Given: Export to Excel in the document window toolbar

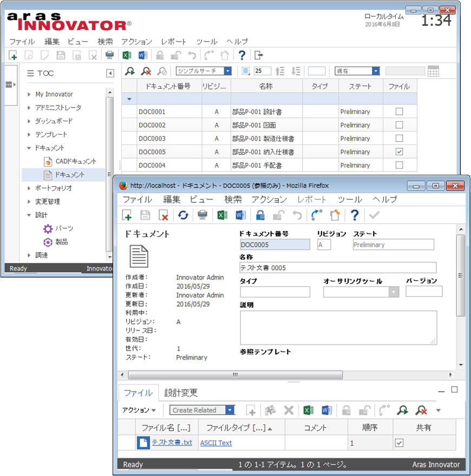Looking at the screenshot, I should 223,215.
